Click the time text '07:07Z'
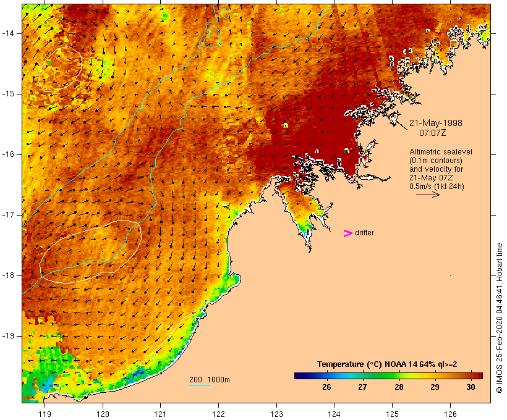Viewport: 507px width, 420px height. coord(433,133)
